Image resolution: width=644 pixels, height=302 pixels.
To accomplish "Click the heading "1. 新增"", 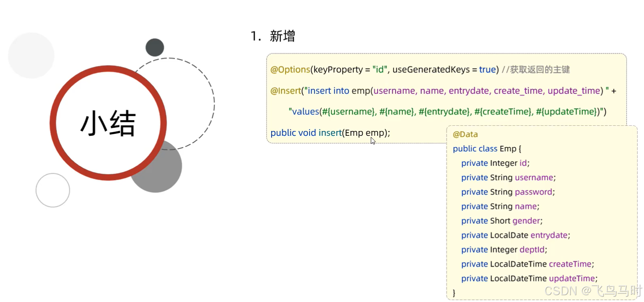I will (x=273, y=36).
